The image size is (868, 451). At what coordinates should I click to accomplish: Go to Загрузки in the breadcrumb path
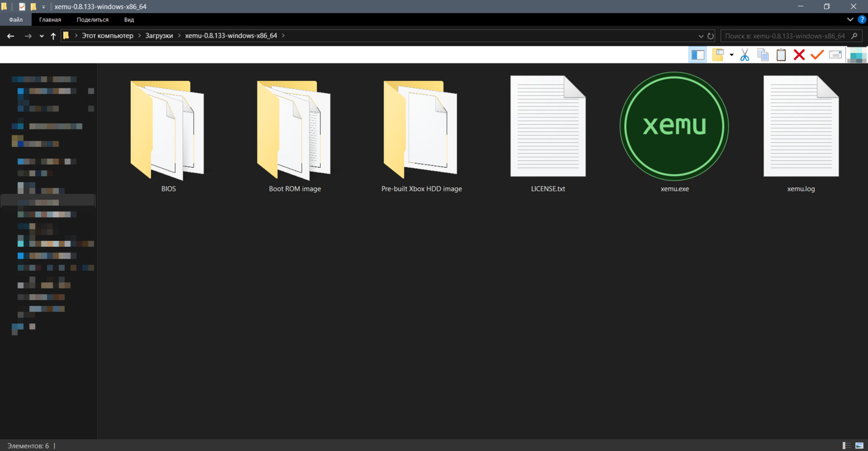[159, 36]
